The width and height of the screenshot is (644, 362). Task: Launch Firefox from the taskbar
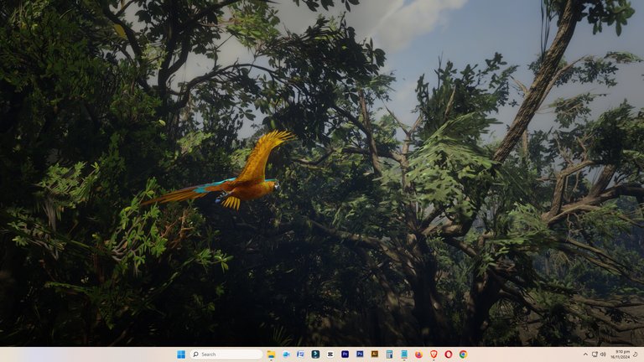[418, 354]
